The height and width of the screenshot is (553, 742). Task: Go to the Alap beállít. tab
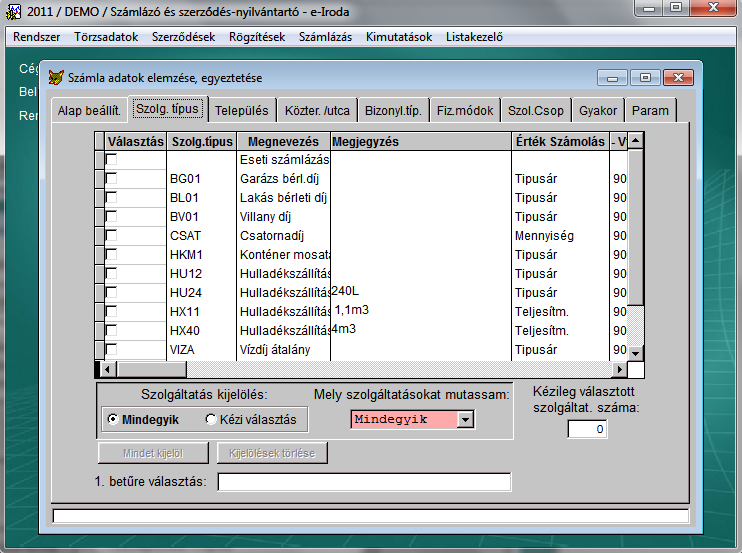point(89,110)
